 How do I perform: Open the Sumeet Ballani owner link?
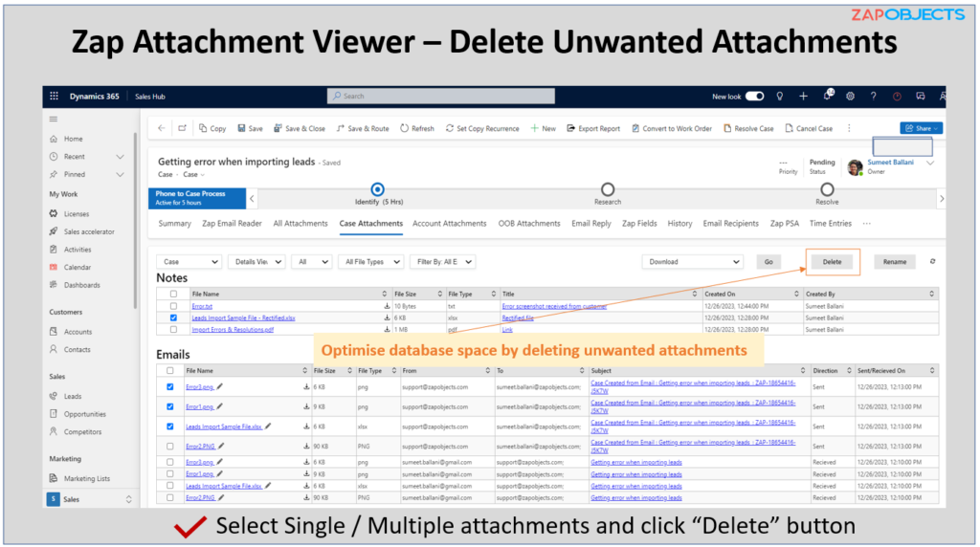coord(891,162)
